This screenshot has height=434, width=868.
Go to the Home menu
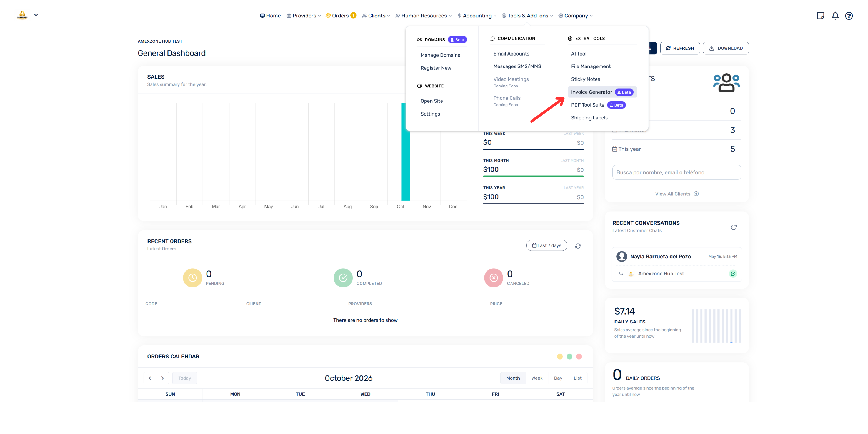pyautogui.click(x=270, y=16)
